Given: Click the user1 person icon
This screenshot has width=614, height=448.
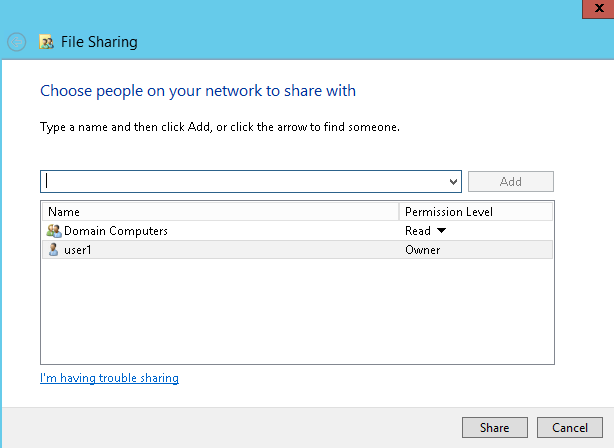Looking at the screenshot, I should click(x=53, y=249).
